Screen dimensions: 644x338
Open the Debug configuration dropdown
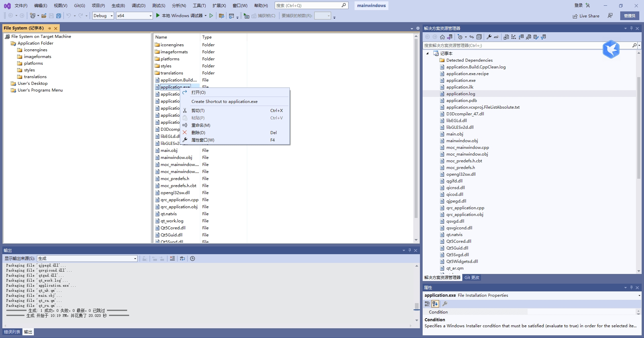pos(111,15)
